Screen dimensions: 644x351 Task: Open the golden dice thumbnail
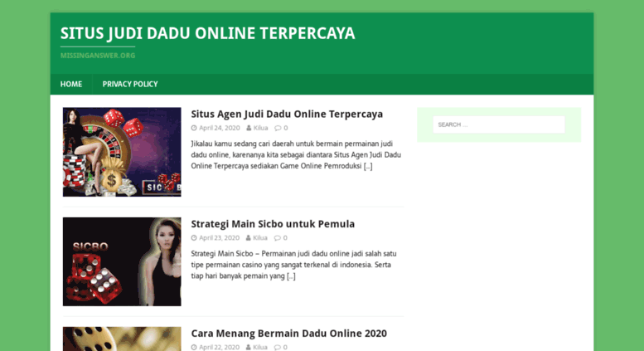[122, 339]
